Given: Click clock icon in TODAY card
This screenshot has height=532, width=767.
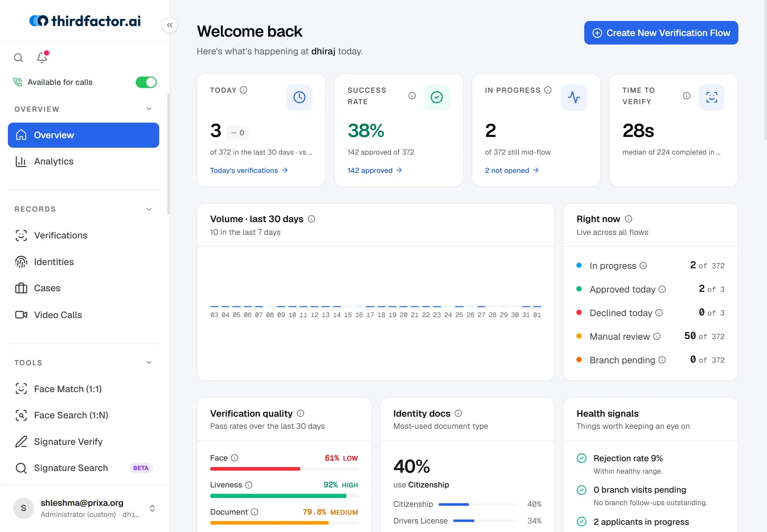Looking at the screenshot, I should [299, 97].
